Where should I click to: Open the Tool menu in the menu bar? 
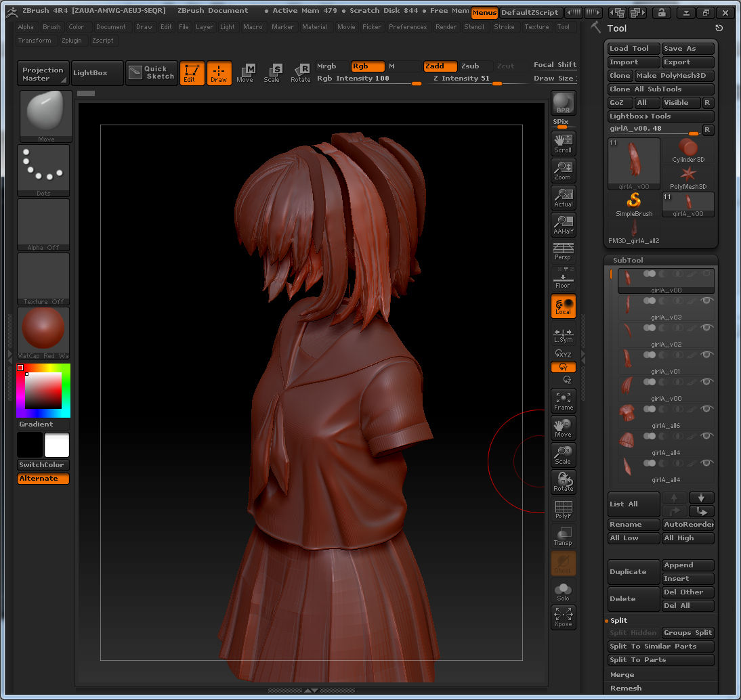pos(564,27)
